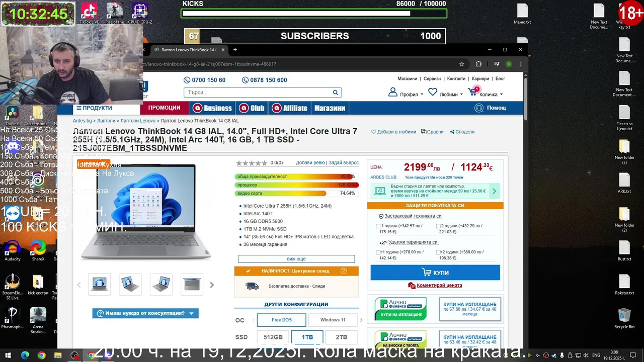Screen dimensions: 644x362
Task: Open the Chrome three-dot menu
Action: point(521,64)
